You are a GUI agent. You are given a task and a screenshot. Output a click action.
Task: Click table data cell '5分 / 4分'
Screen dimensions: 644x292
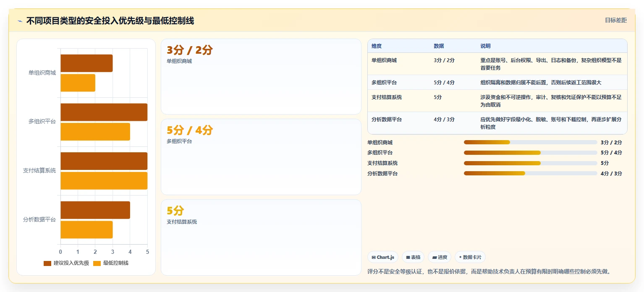(x=444, y=83)
